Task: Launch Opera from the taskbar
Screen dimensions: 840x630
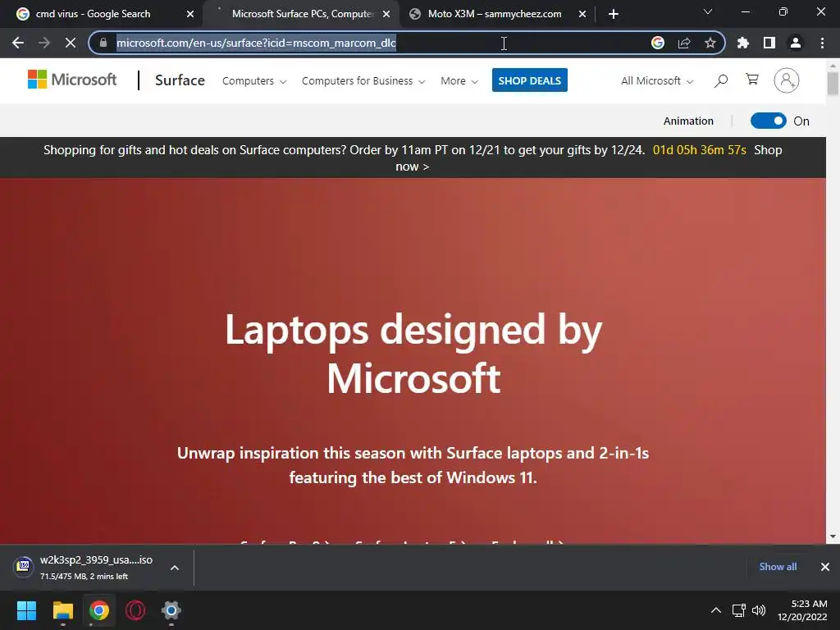Action: pos(135,610)
